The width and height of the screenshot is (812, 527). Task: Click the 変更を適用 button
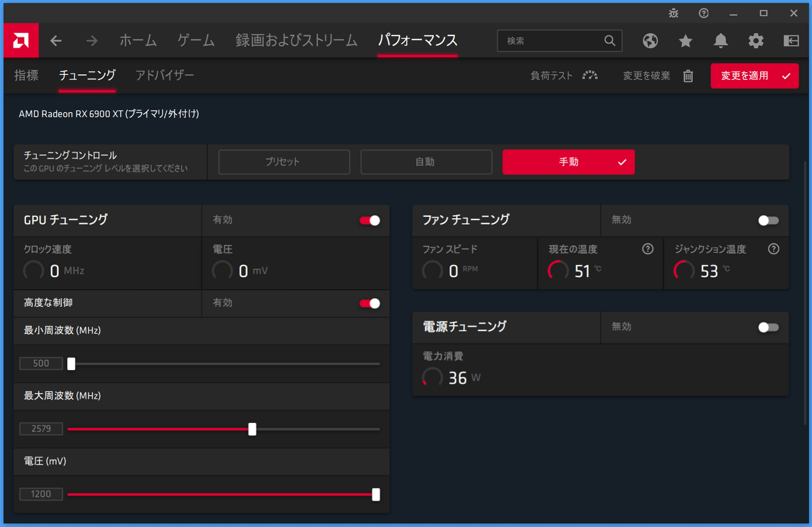click(754, 76)
